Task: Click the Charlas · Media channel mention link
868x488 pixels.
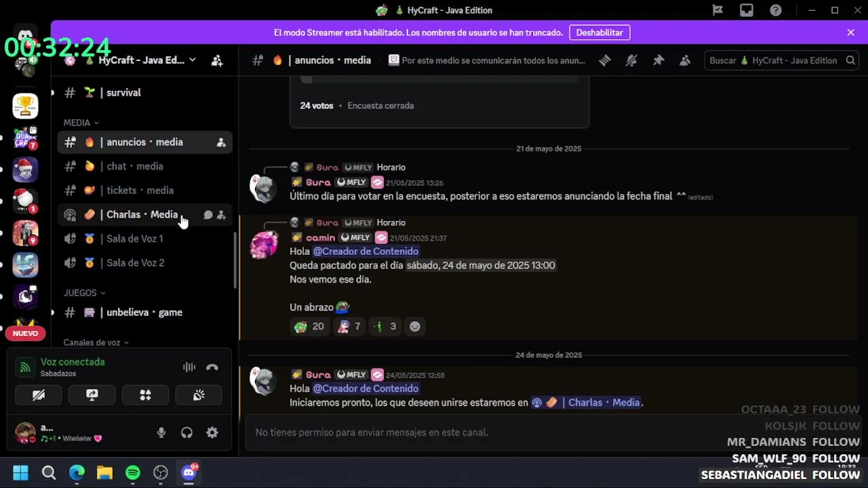Action: coord(587,403)
